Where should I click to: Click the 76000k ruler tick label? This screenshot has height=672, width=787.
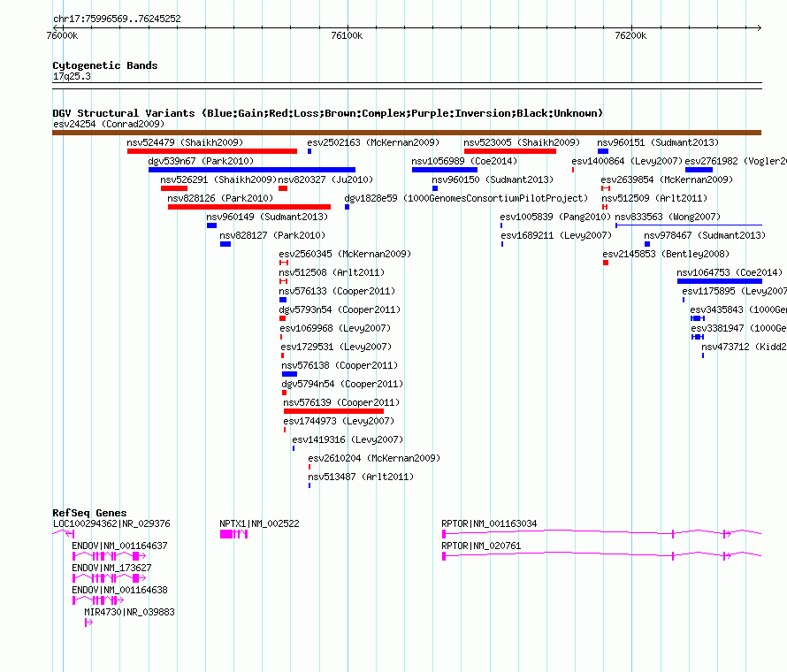(x=62, y=35)
